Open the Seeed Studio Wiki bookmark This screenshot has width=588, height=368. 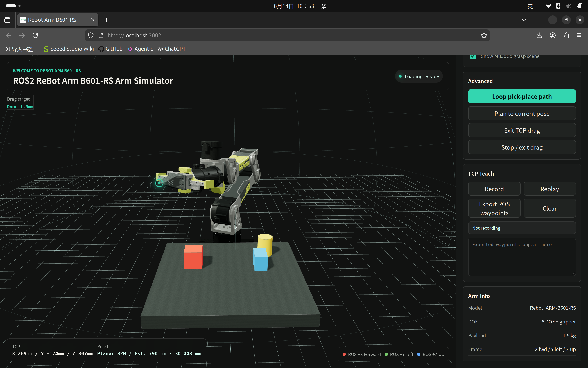coord(69,49)
